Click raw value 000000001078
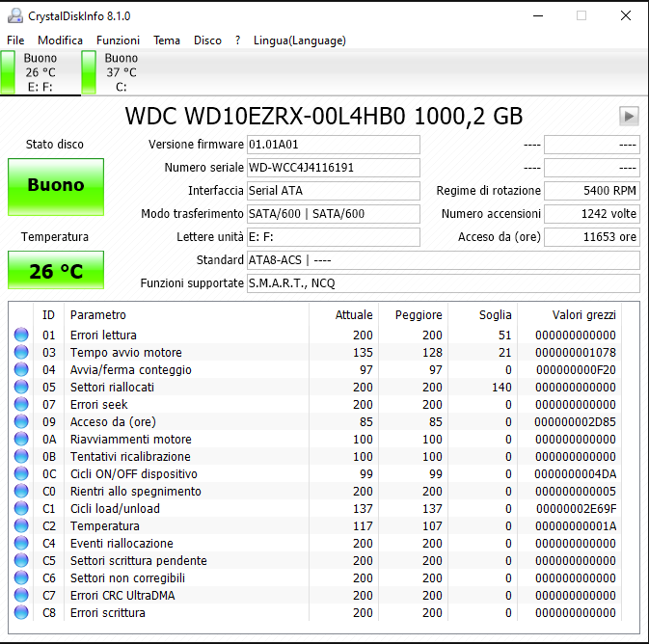 click(576, 352)
